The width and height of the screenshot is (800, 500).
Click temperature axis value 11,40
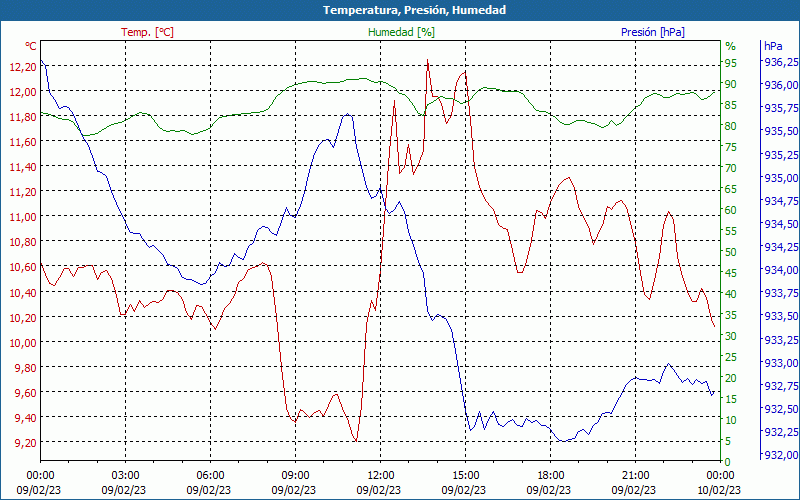point(23,167)
